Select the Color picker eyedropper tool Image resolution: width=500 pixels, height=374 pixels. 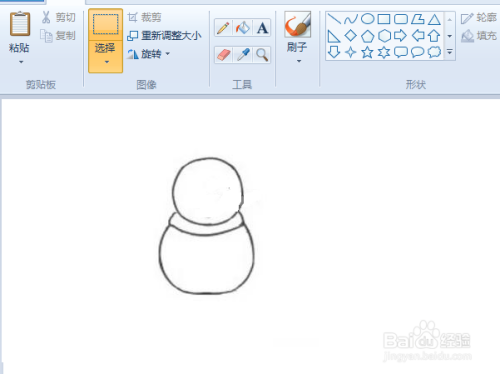point(243,55)
